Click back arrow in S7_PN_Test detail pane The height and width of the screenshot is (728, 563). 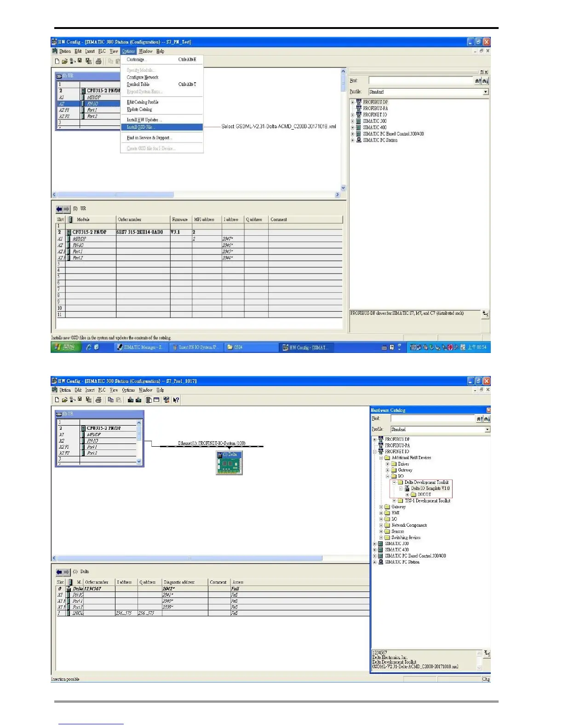[59, 209]
